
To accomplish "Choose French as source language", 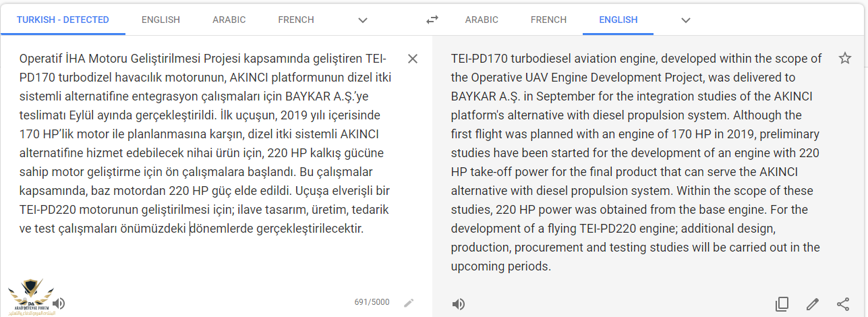I will pos(296,20).
